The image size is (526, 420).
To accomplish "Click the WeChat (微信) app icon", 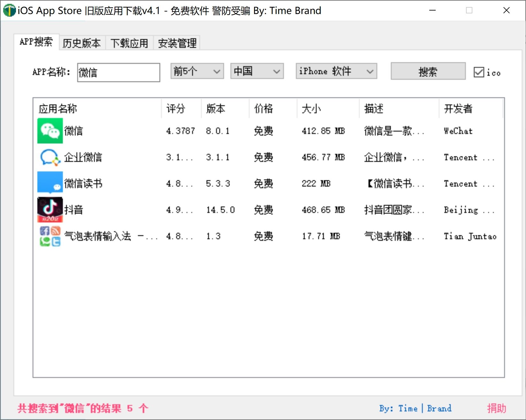I will 50,131.
